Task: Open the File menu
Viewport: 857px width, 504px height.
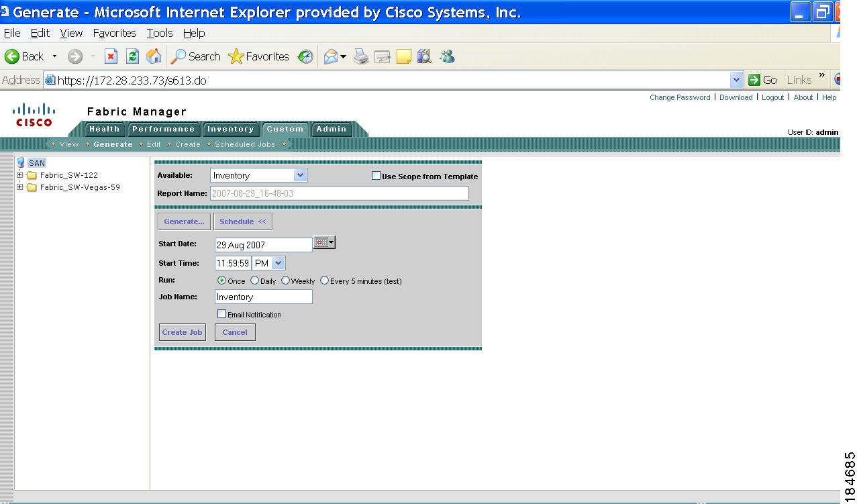Action: [x=12, y=33]
